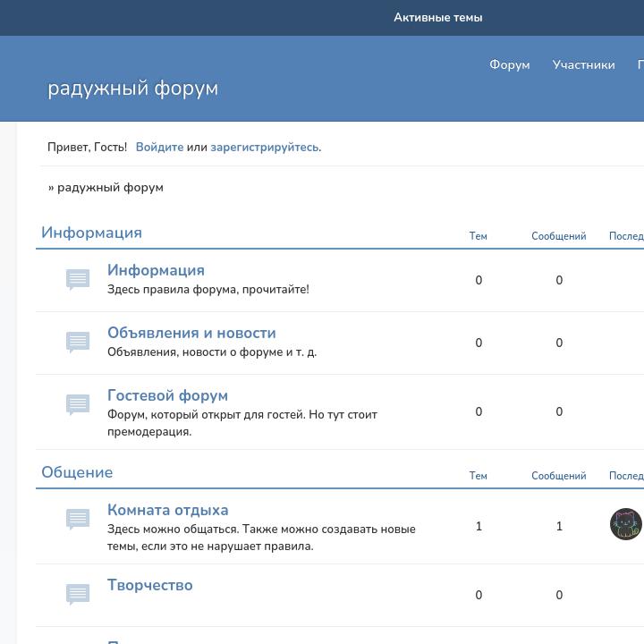Click the Войдите login link
This screenshot has width=644, height=644.
(x=159, y=147)
